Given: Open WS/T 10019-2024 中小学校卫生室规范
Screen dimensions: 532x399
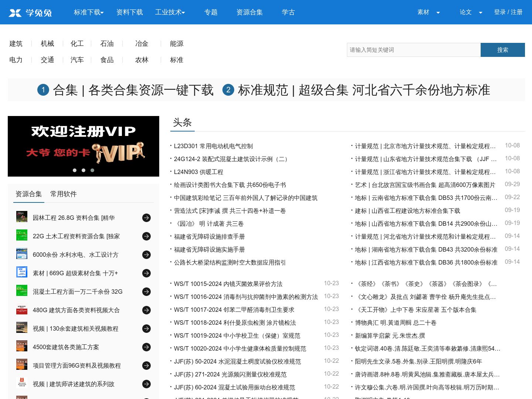Looking at the screenshot, I should [x=237, y=336].
